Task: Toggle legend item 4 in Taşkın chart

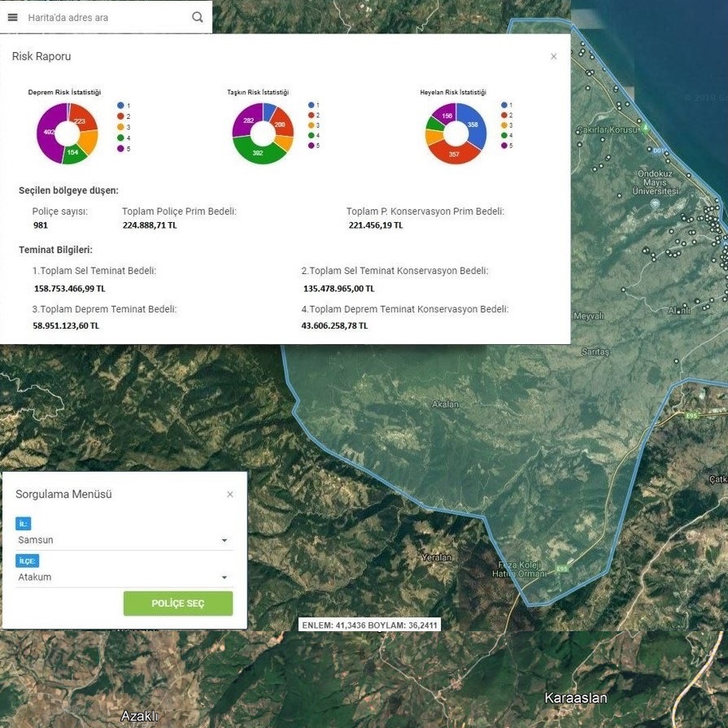Action: tap(312, 135)
